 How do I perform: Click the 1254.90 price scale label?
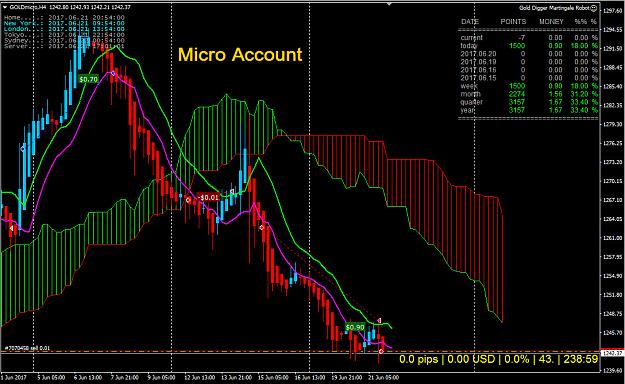click(x=612, y=276)
